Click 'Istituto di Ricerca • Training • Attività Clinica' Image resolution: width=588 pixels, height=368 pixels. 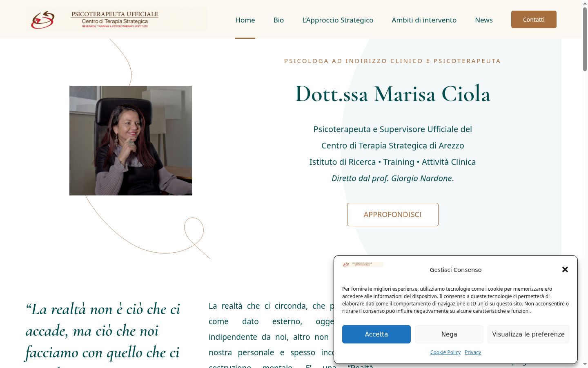393,162
